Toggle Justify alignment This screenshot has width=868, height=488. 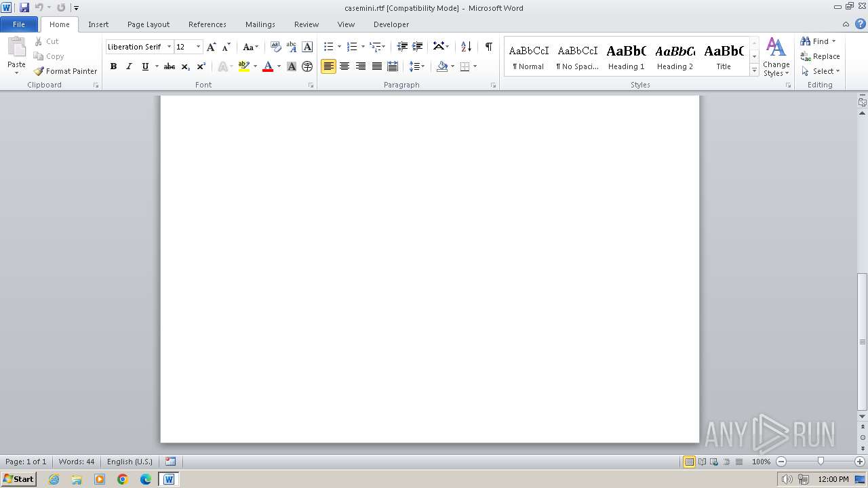tap(377, 66)
